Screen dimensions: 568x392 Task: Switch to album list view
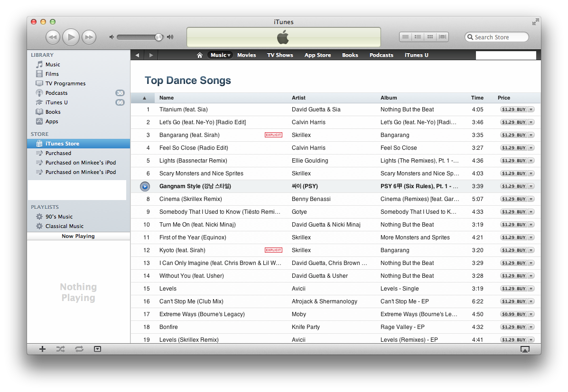[418, 37]
